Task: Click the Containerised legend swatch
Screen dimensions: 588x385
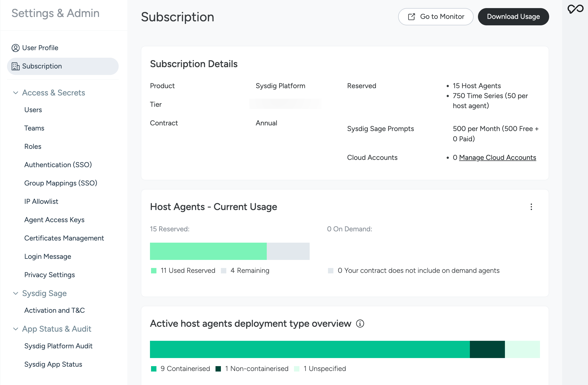Action: (154, 369)
